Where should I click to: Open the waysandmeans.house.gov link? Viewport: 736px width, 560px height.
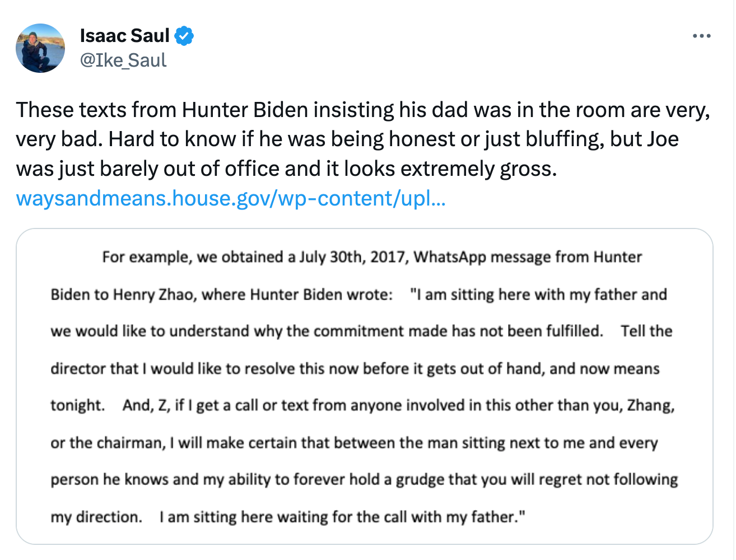(231, 198)
